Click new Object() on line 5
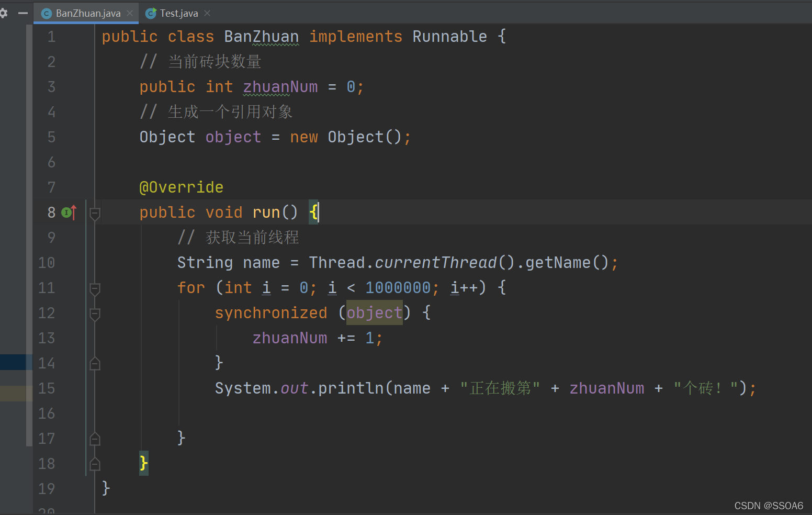 (x=345, y=137)
